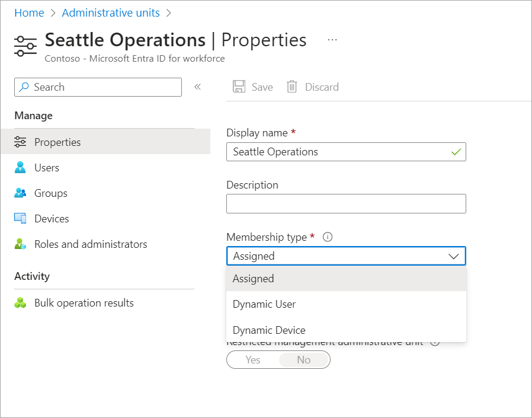
Task: Click the Roles and administrators icon
Action: 20,244
